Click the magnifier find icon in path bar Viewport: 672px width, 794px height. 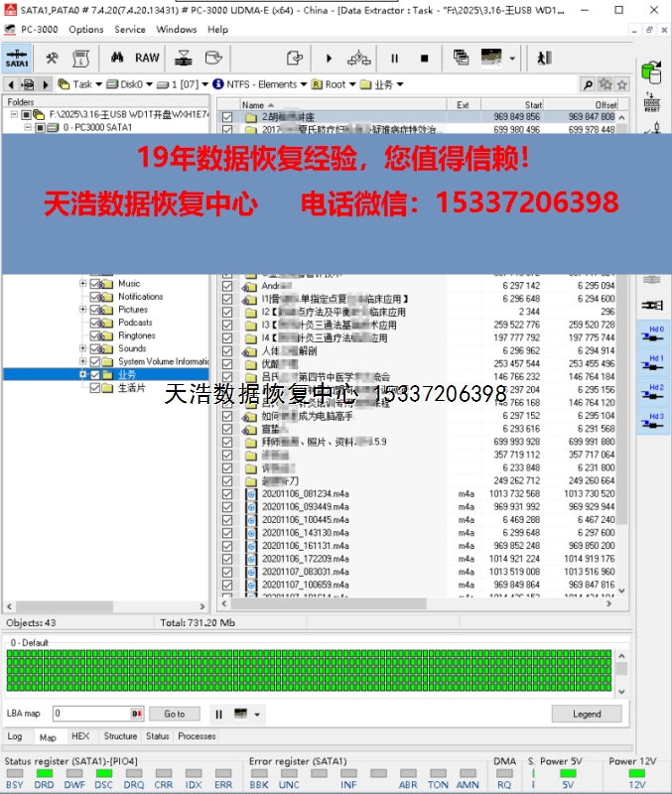pyautogui.click(x=588, y=84)
